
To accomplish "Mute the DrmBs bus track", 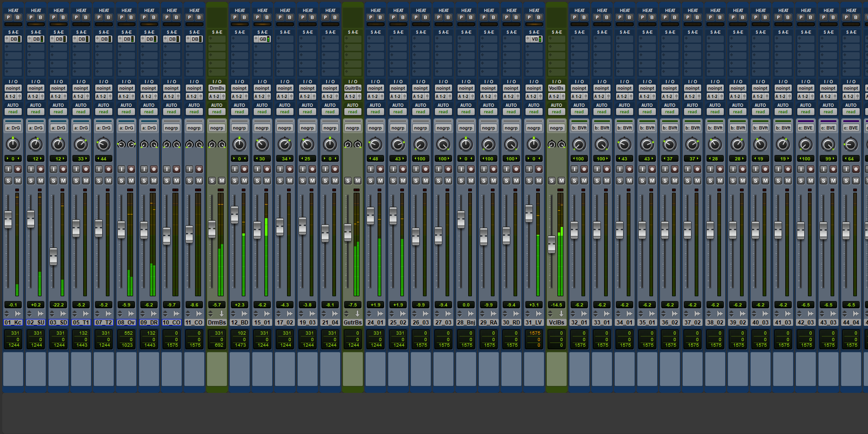I will (x=222, y=181).
